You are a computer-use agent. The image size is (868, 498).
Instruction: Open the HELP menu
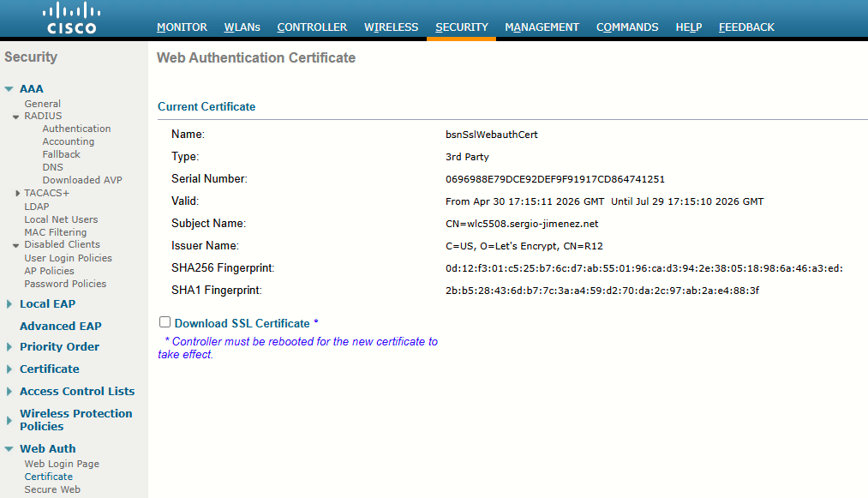pos(689,27)
